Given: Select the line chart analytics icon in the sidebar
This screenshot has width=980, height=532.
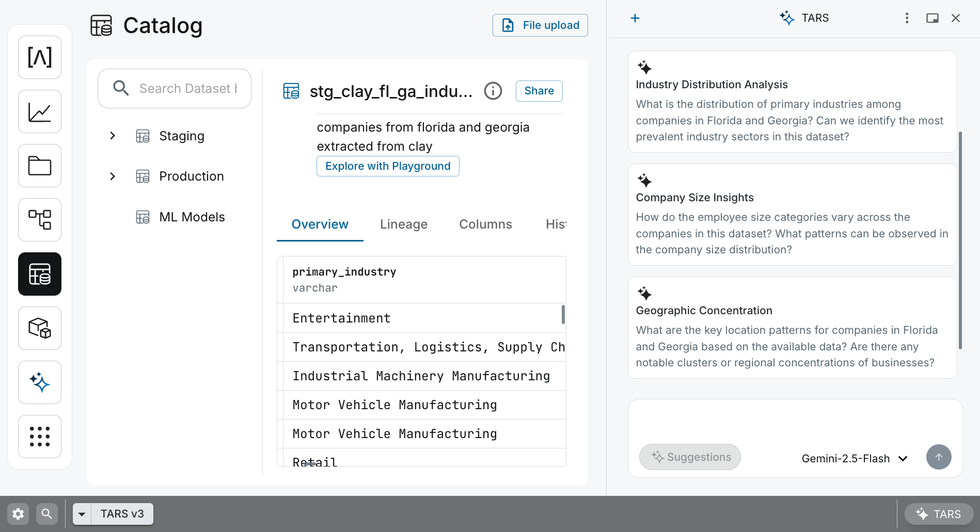Looking at the screenshot, I should coord(39,111).
